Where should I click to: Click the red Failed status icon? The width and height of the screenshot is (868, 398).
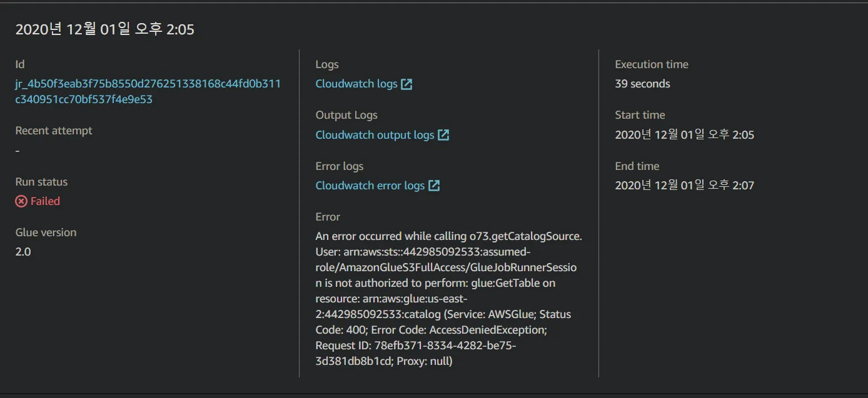click(21, 201)
